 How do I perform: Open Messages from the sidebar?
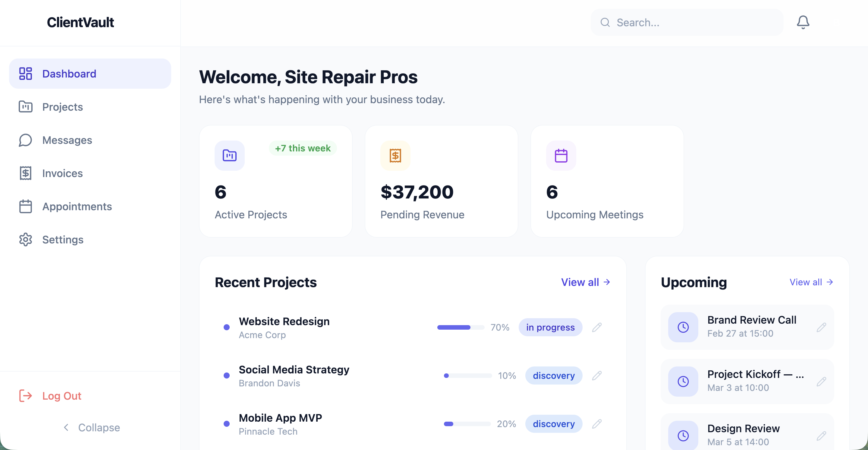click(90, 140)
